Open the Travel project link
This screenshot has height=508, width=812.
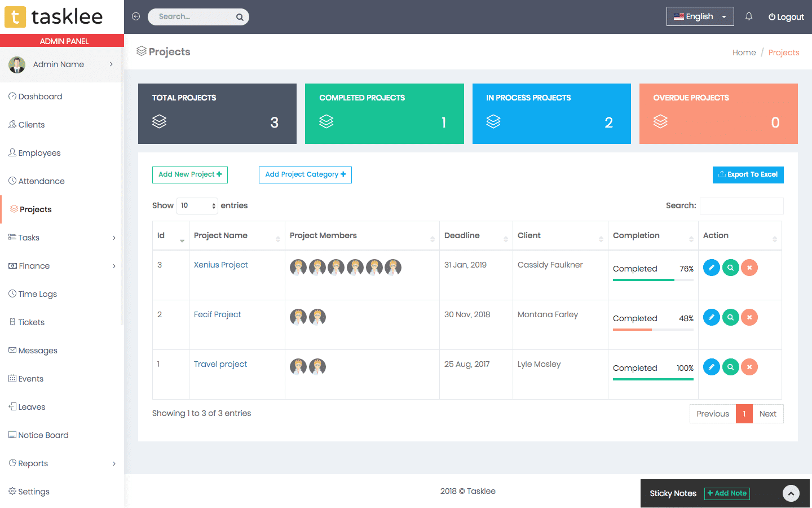pyautogui.click(x=220, y=364)
